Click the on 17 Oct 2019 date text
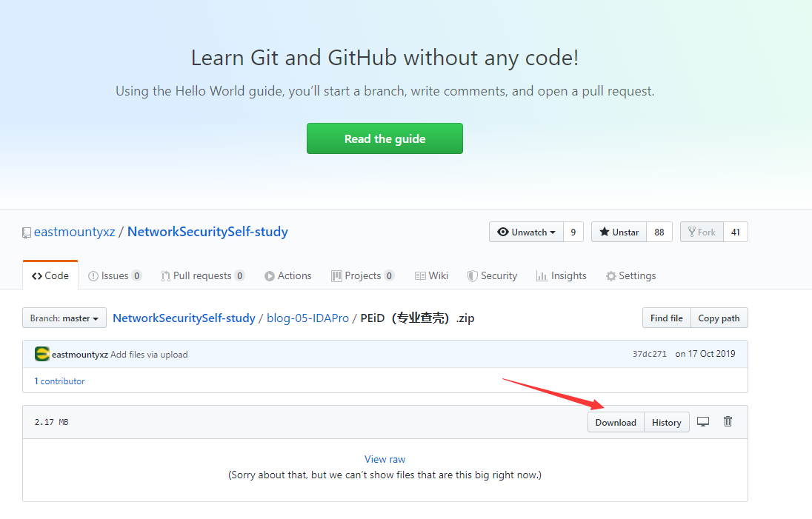 point(705,354)
